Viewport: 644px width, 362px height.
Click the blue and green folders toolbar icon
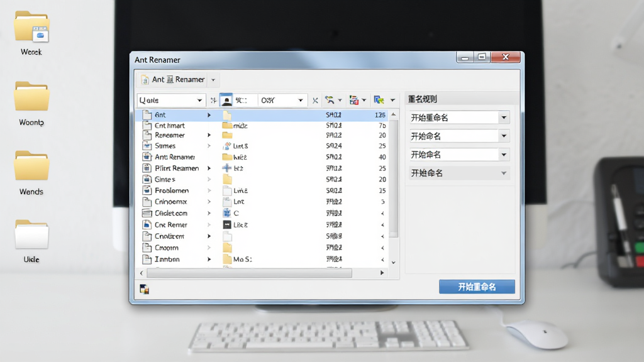[x=379, y=100]
